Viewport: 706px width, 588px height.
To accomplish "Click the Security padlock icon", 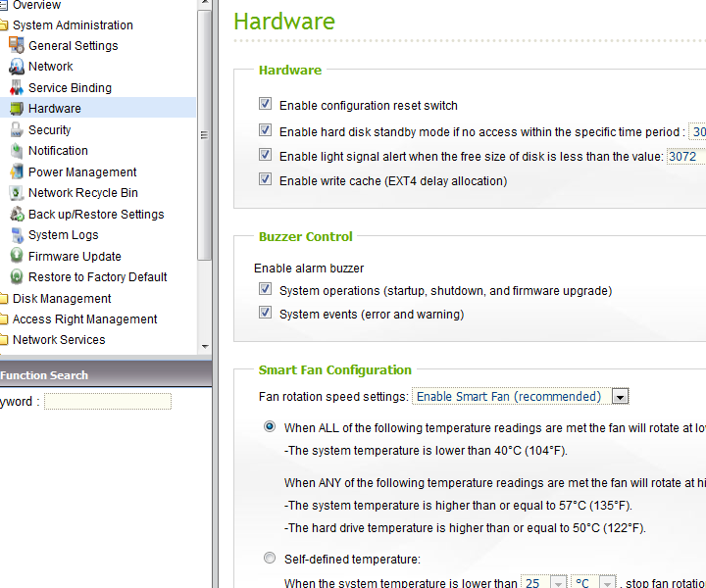I will point(17,129).
